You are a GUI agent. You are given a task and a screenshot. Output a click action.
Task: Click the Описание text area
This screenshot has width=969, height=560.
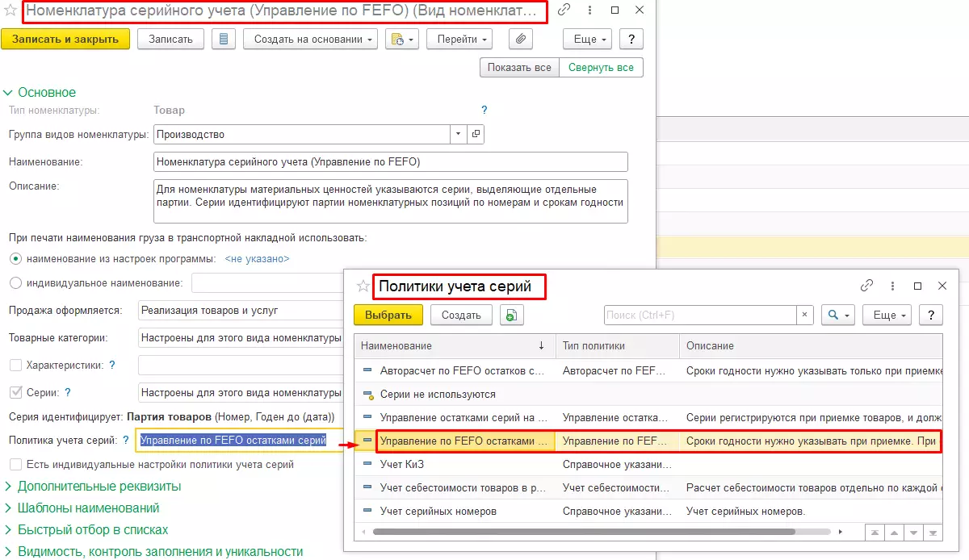(390, 201)
